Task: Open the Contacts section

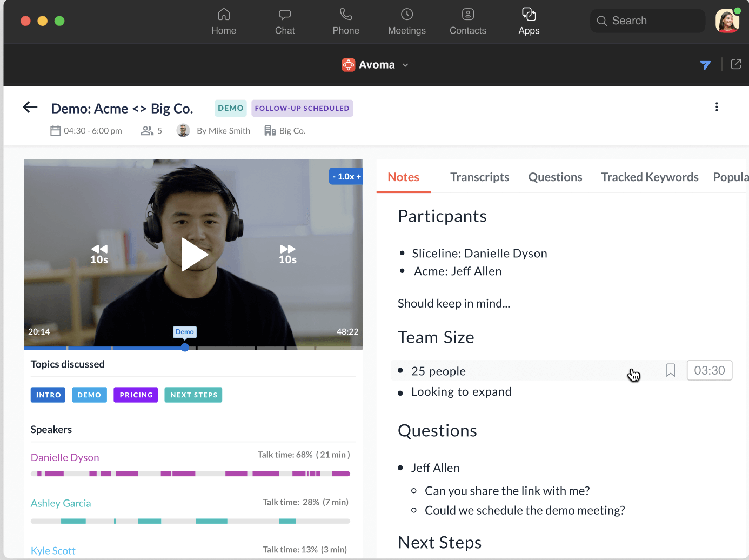Action: (468, 22)
